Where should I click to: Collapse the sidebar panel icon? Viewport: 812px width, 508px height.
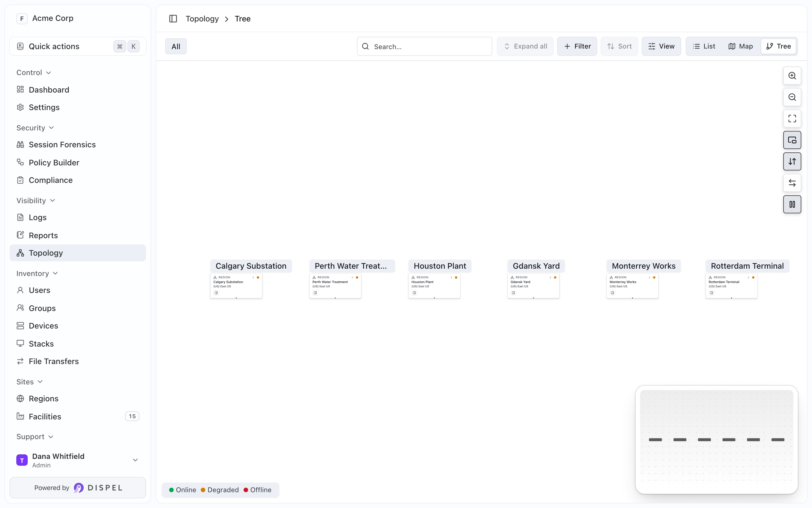pos(173,19)
